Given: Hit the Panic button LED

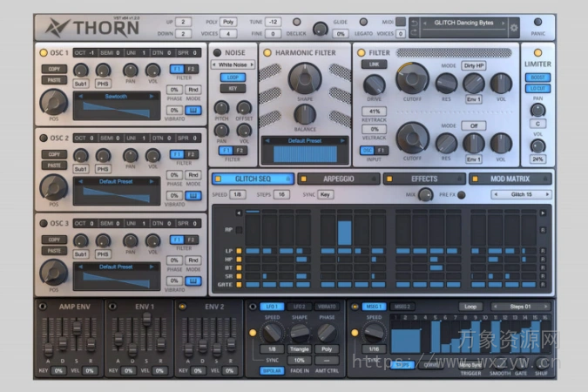Looking at the screenshot, I should (x=537, y=22).
